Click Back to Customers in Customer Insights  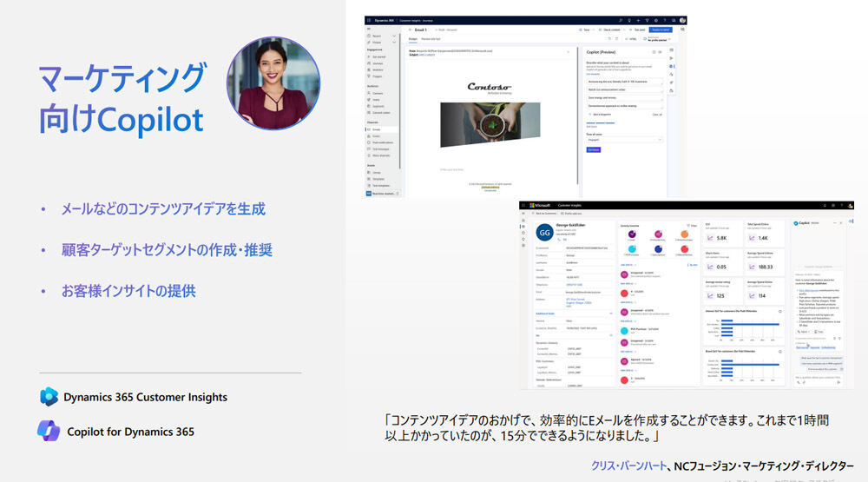[x=543, y=214]
